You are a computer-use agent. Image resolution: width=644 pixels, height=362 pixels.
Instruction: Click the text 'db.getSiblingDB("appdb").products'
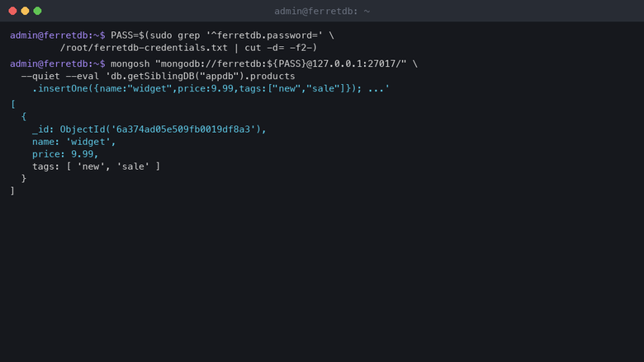(x=203, y=76)
